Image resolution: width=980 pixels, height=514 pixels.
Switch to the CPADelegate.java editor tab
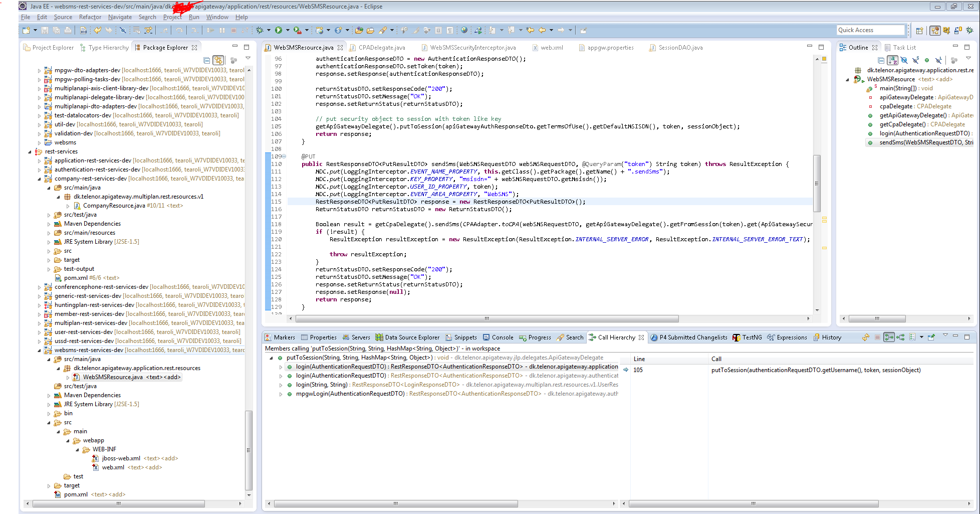(381, 48)
